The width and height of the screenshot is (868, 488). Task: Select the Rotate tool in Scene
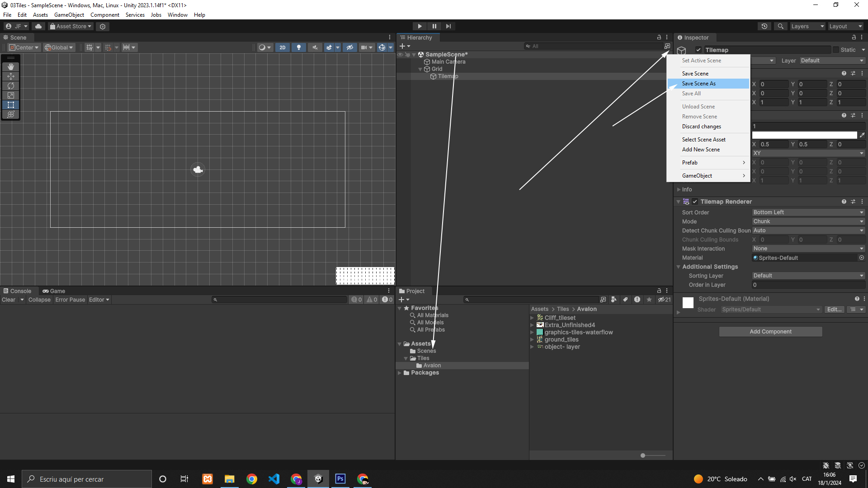click(11, 86)
